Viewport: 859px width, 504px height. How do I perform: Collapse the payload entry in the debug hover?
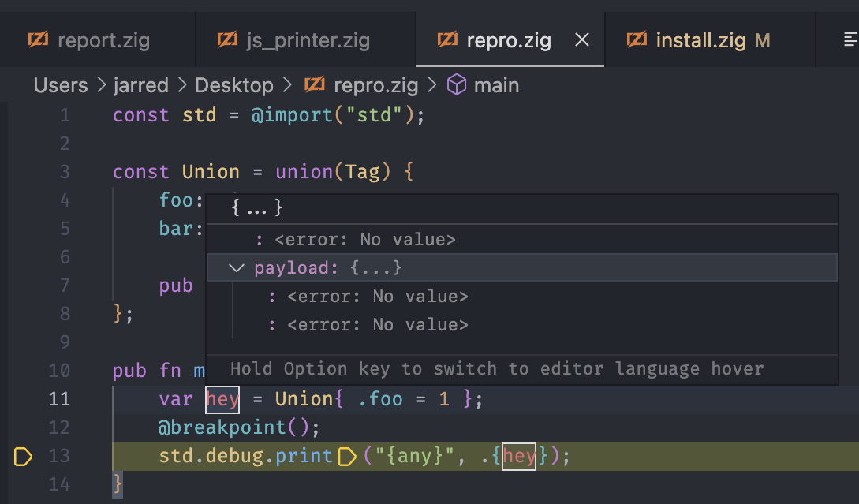[236, 267]
